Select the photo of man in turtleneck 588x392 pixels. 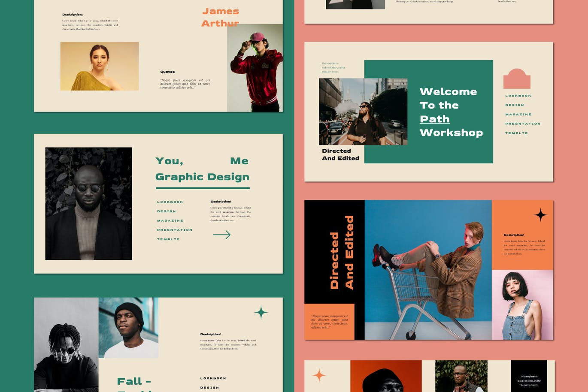88,204
